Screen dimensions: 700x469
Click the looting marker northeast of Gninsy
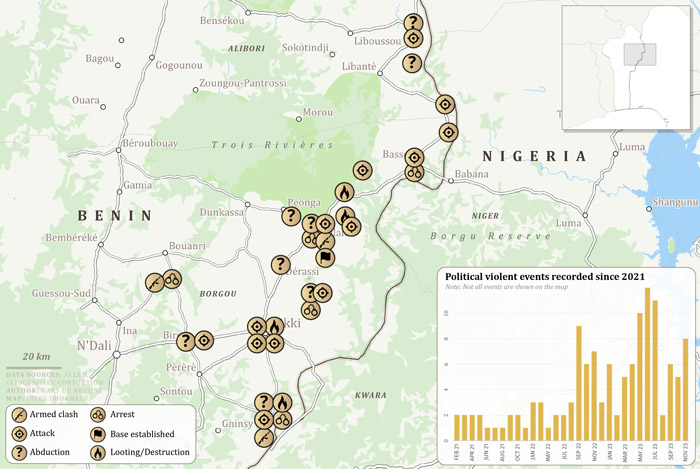click(282, 403)
